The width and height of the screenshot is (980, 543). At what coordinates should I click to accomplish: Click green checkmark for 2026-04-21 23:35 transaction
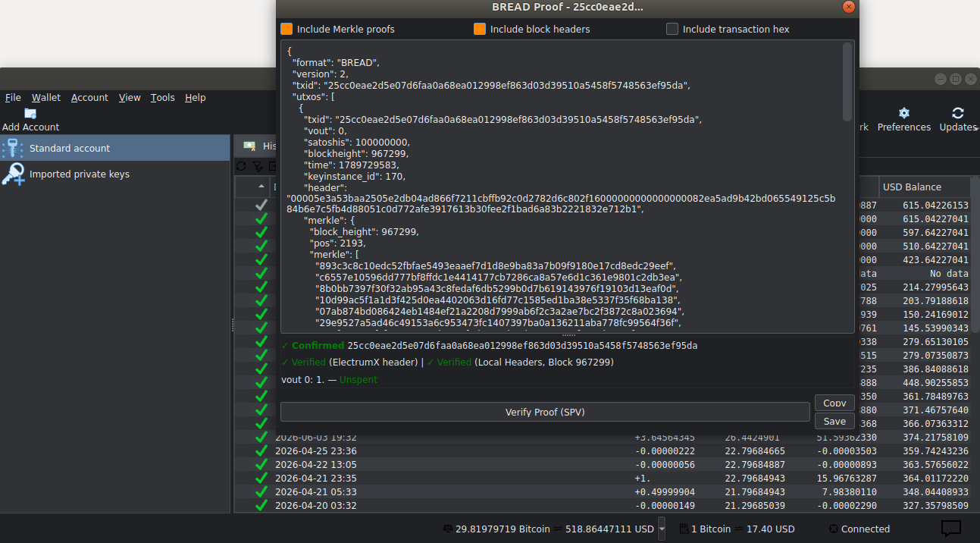click(x=261, y=478)
